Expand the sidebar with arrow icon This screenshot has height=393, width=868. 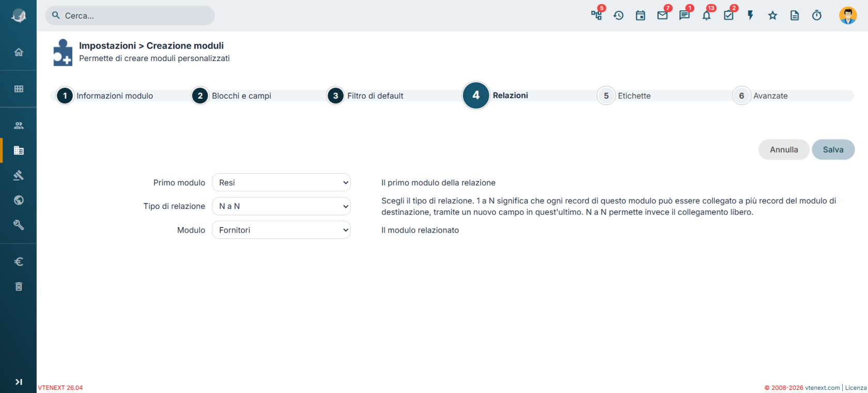(19, 382)
